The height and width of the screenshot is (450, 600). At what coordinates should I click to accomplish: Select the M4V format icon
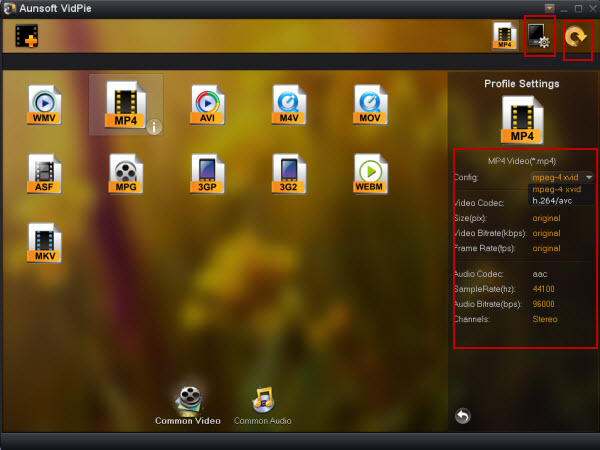click(289, 104)
